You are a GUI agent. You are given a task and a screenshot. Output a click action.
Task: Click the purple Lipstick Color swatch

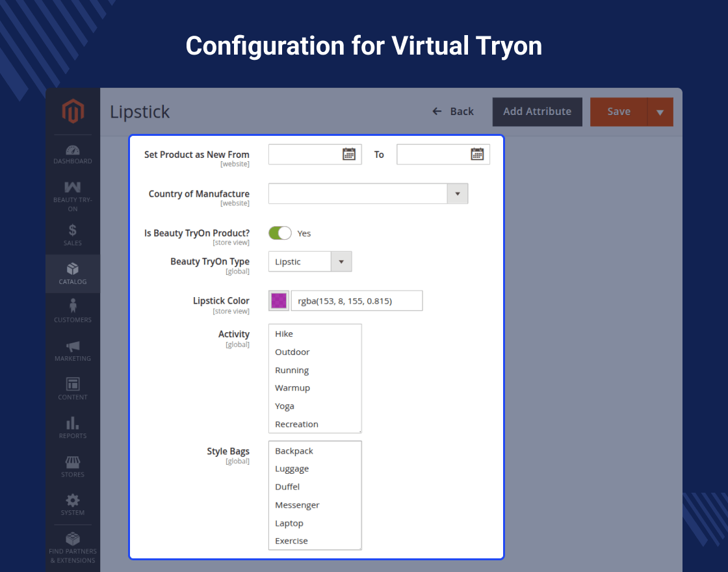pos(279,300)
